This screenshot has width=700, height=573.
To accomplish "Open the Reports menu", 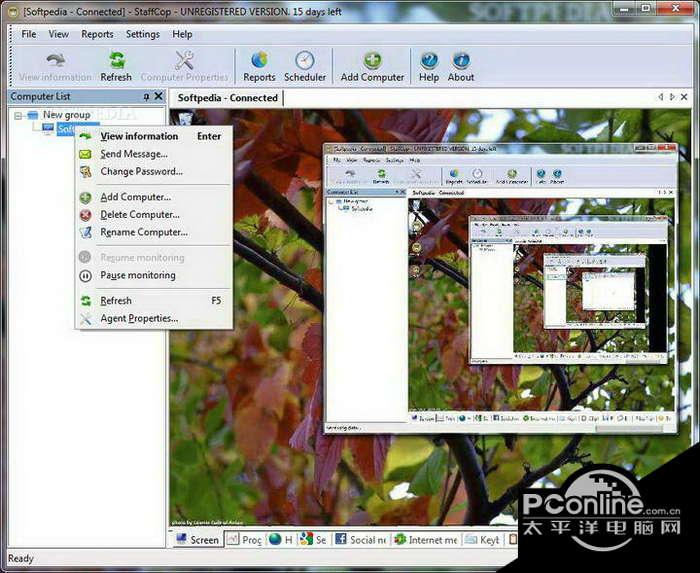I will click(97, 34).
